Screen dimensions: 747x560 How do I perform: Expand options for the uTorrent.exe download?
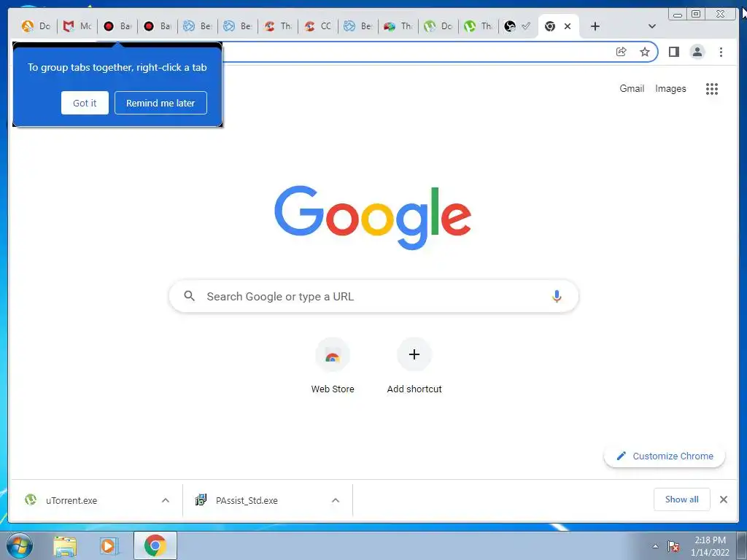[x=166, y=500]
